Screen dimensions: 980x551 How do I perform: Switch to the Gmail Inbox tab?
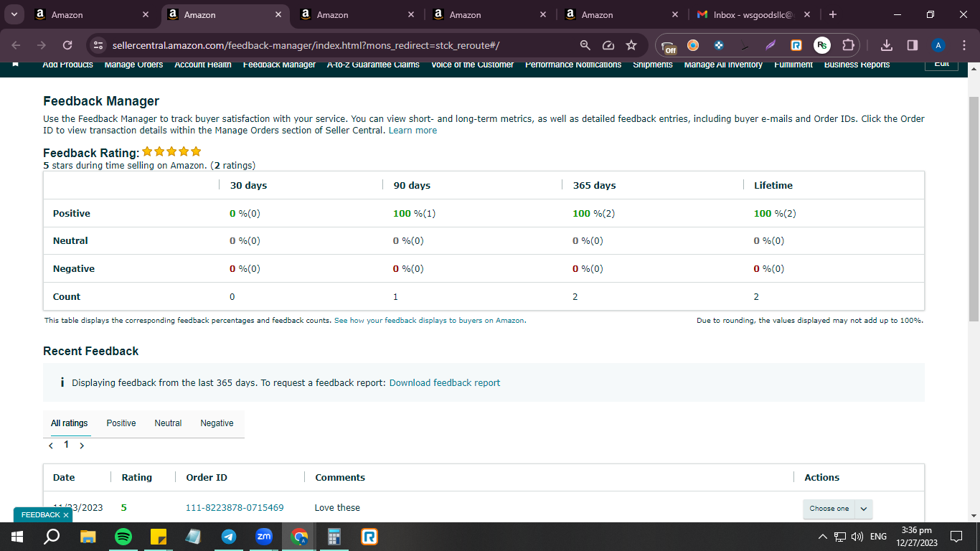pos(753,14)
